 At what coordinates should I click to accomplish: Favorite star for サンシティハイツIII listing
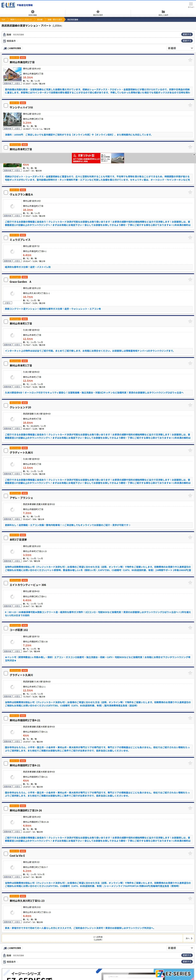tap(190, 105)
